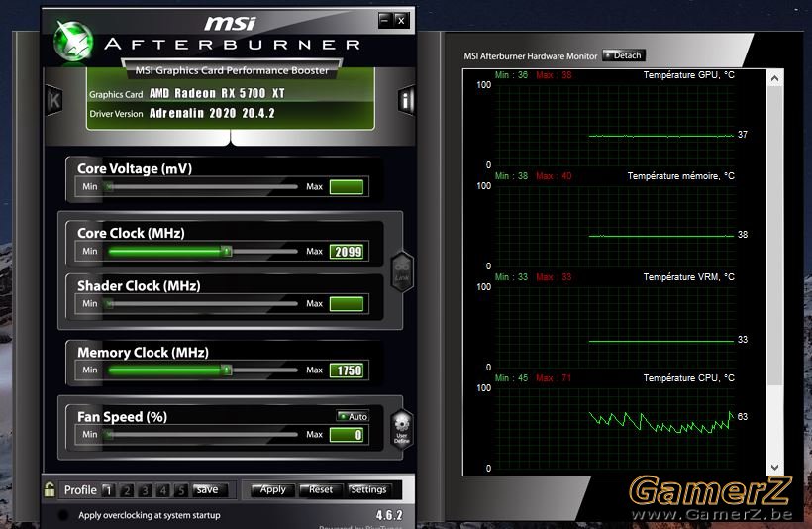Open the Settings dialog
Viewport: 812px width, 529px height.
pos(368,489)
